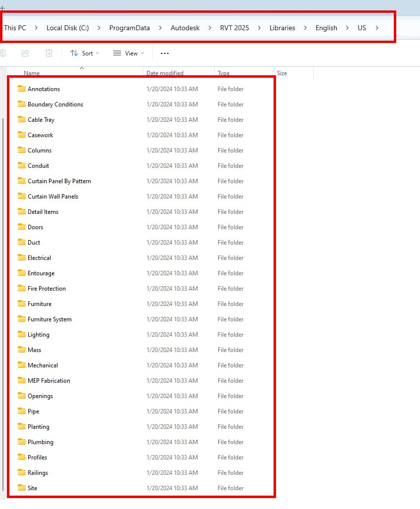420x509 pixels.
Task: Expand the chevron after Local Disk (C:)
Action: click(x=98, y=28)
